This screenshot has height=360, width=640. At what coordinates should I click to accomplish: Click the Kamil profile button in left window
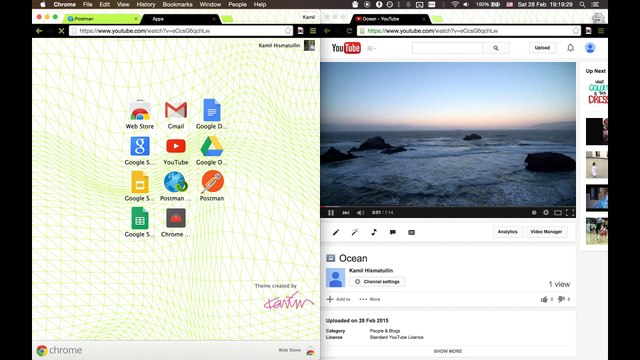(309, 17)
